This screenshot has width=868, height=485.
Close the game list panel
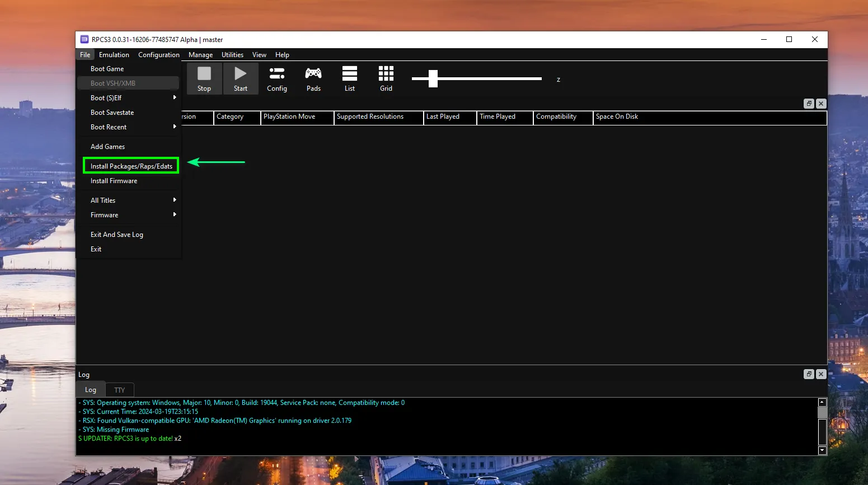pyautogui.click(x=821, y=104)
